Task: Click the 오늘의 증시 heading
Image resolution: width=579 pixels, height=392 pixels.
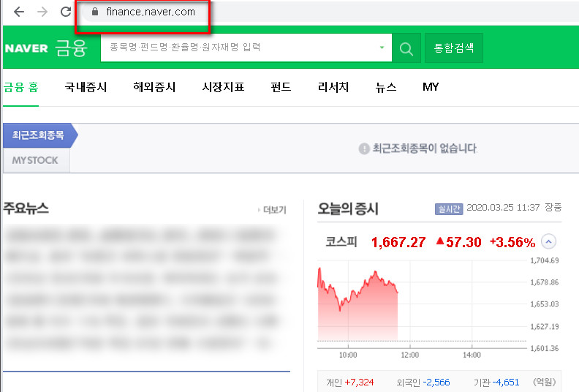Action: tap(348, 208)
